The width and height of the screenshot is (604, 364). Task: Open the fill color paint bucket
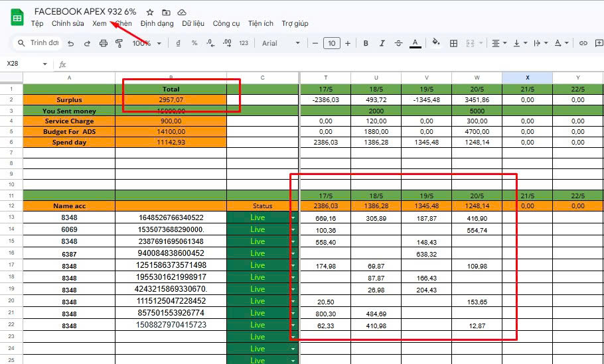point(435,42)
